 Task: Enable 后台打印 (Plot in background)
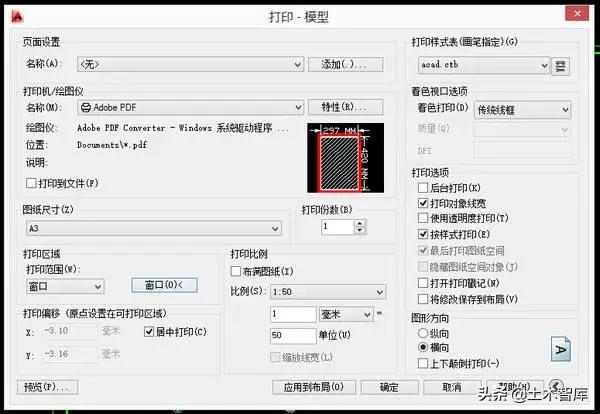(423, 187)
